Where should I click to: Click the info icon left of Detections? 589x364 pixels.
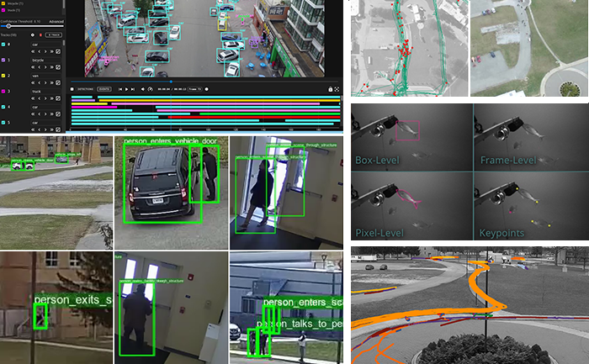click(x=72, y=89)
